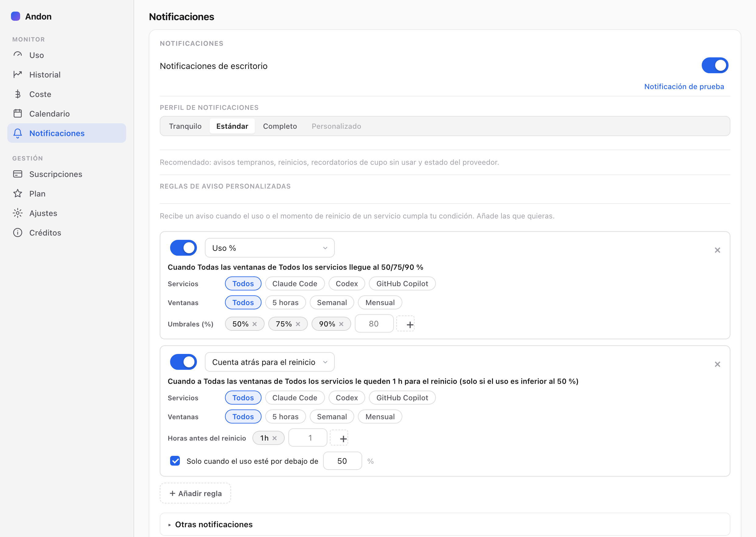Click the Suscripciones card icon
This screenshot has height=537, width=756.
(x=17, y=174)
